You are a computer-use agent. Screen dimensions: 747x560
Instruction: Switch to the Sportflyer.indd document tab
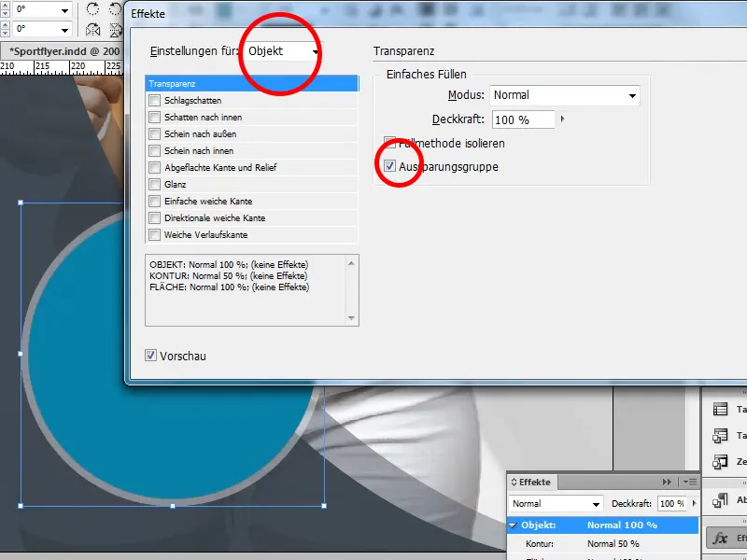(x=63, y=51)
